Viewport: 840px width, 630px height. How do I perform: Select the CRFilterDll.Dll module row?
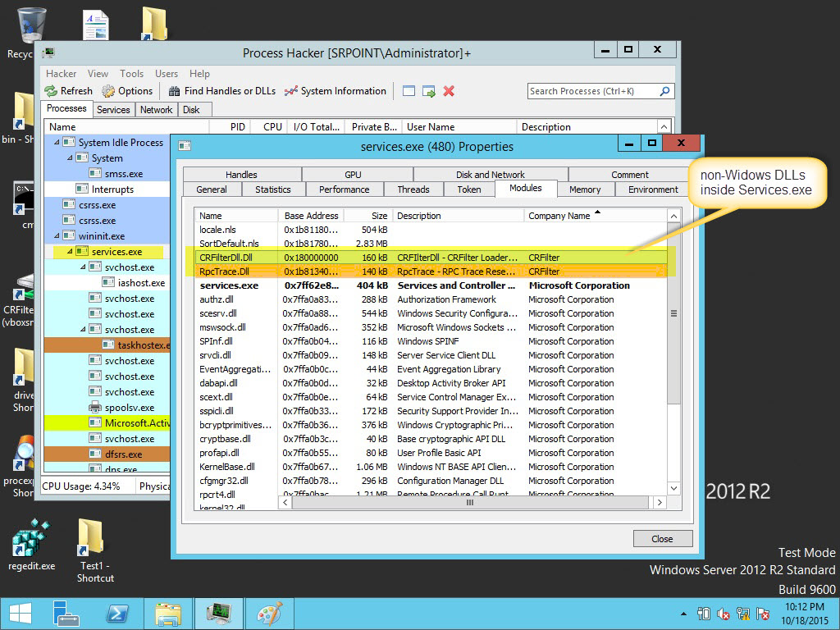pos(431,257)
